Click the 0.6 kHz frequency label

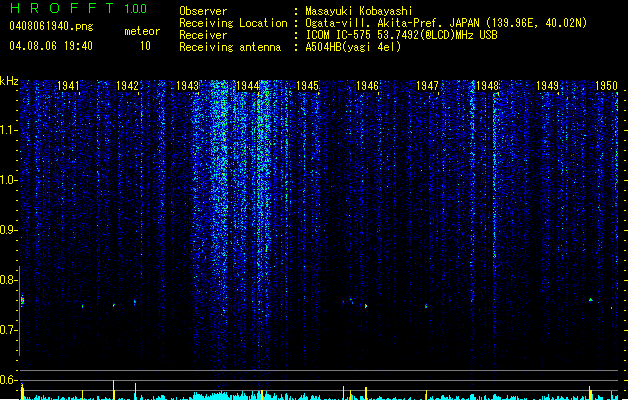[x=9, y=380]
